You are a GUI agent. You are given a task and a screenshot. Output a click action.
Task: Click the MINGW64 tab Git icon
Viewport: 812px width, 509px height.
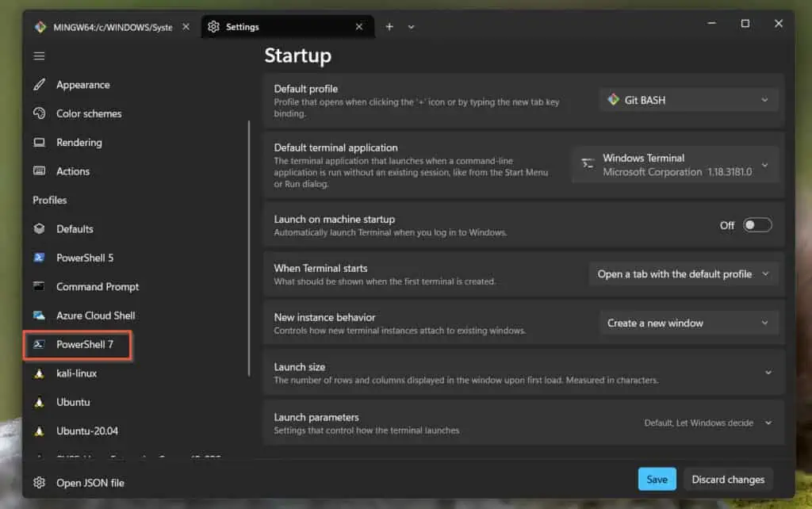(x=40, y=27)
